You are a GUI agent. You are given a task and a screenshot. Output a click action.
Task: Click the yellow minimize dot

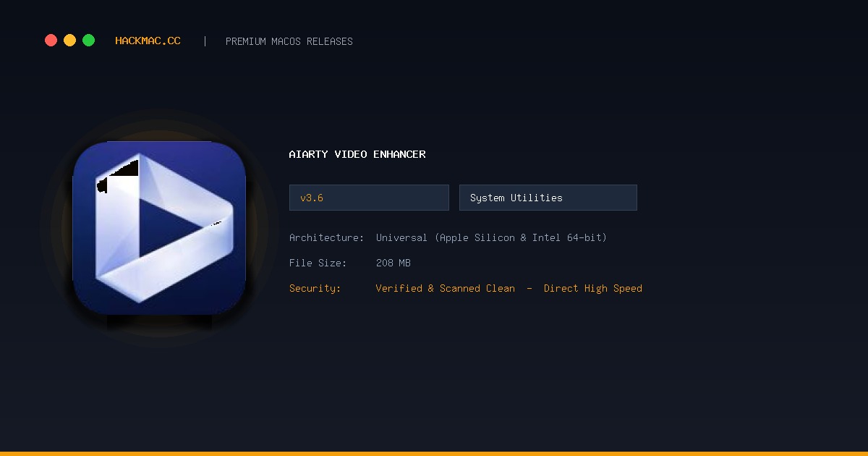click(69, 41)
